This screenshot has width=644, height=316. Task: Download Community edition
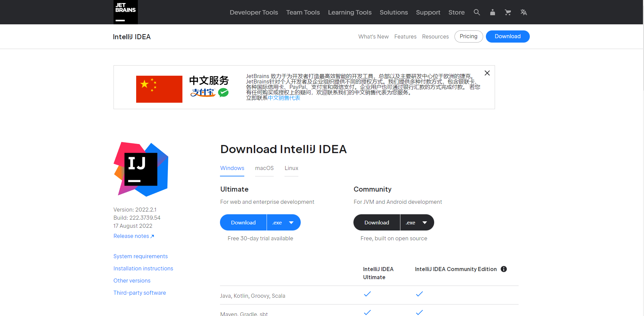[x=377, y=222]
